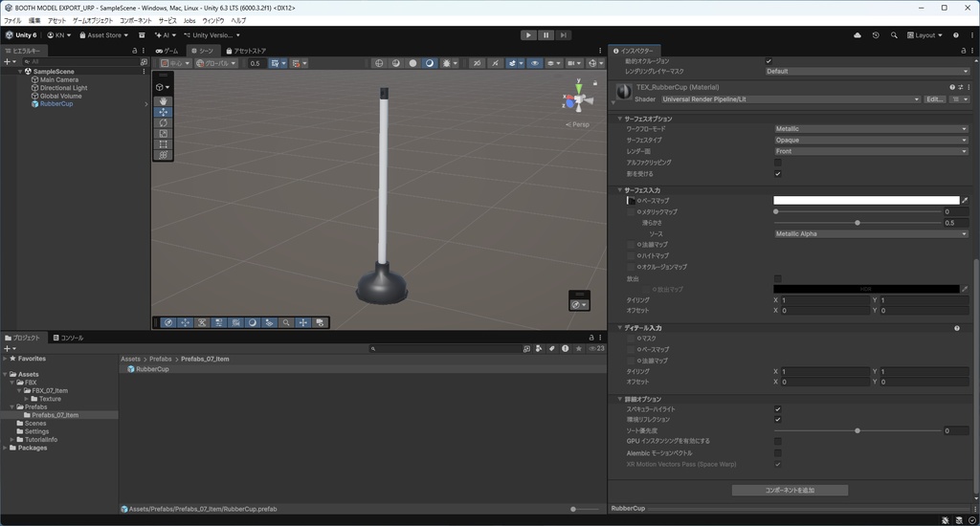Viewport: 980px width, 526px height.
Task: Click favorites star icon in Project toolbar
Action: coord(579,348)
